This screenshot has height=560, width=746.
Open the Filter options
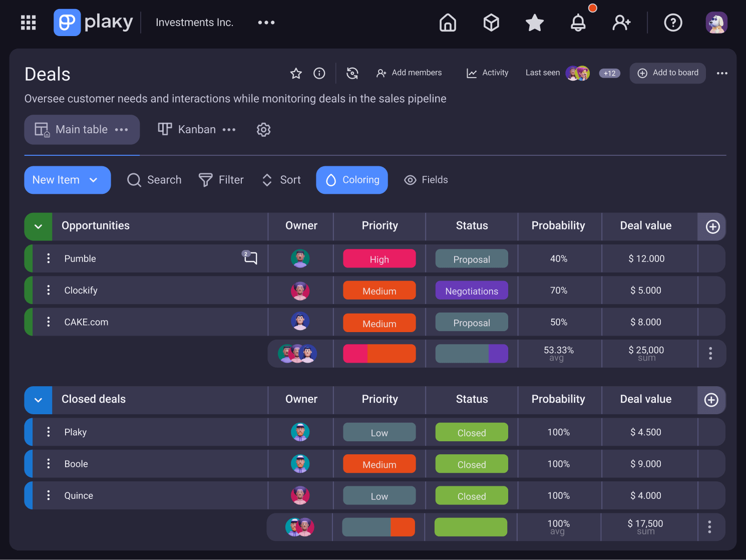pos(221,180)
